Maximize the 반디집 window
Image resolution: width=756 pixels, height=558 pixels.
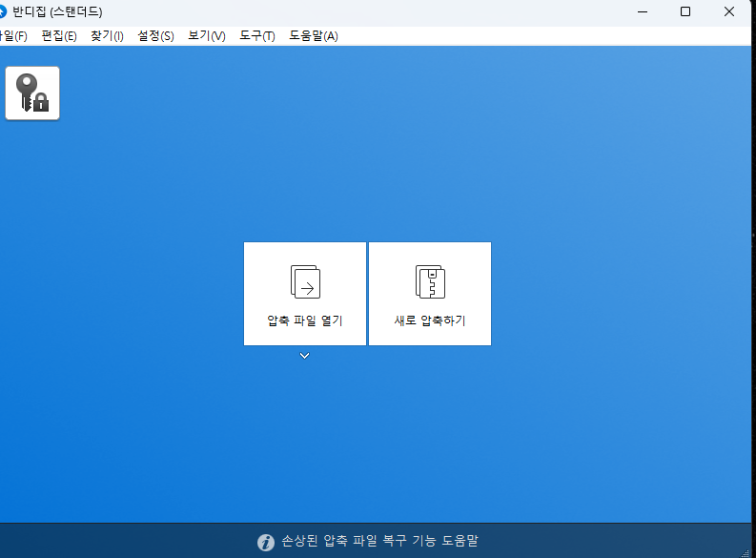tap(685, 11)
